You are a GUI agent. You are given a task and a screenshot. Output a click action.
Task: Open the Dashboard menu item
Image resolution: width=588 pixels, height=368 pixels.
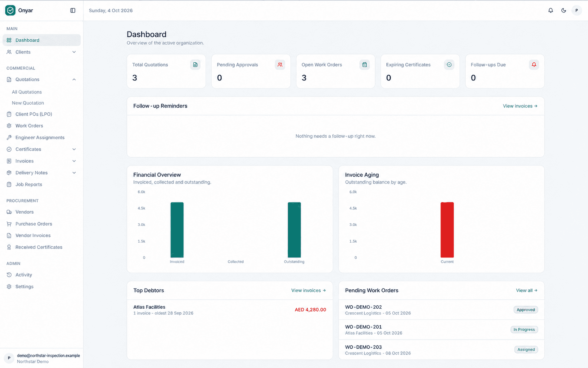[42, 40]
